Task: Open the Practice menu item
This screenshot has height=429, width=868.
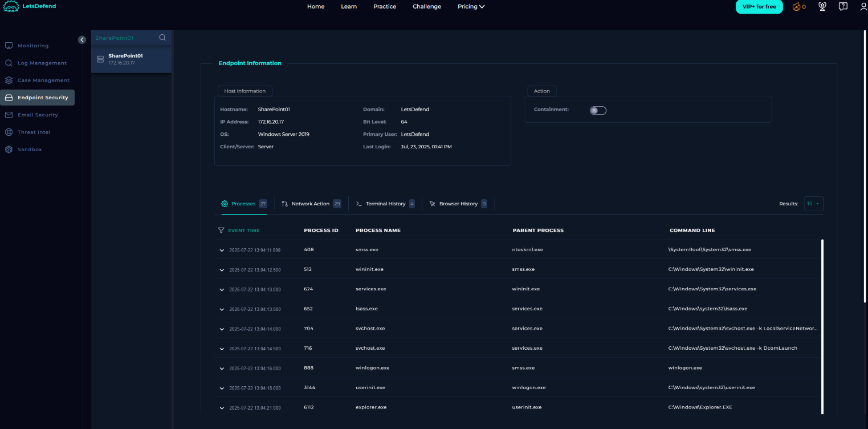Action: (x=385, y=7)
